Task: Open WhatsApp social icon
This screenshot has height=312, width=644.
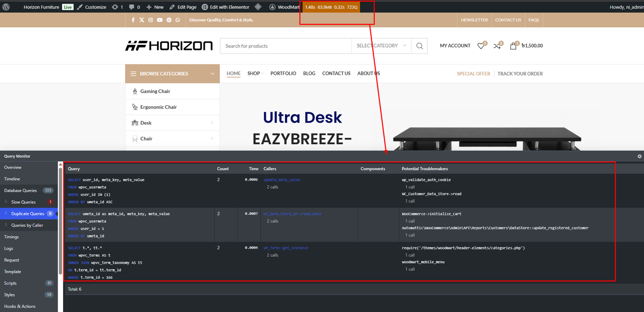Action: click(178, 20)
